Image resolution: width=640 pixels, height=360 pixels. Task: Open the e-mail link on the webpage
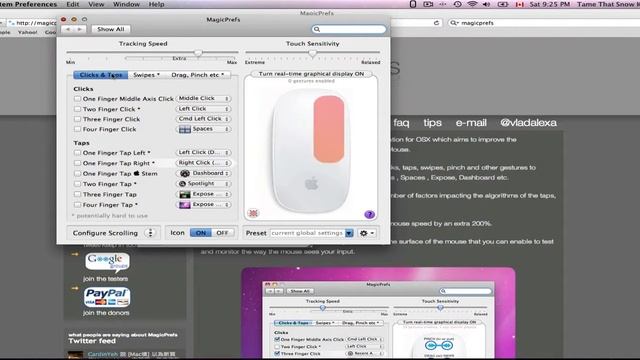(471, 123)
